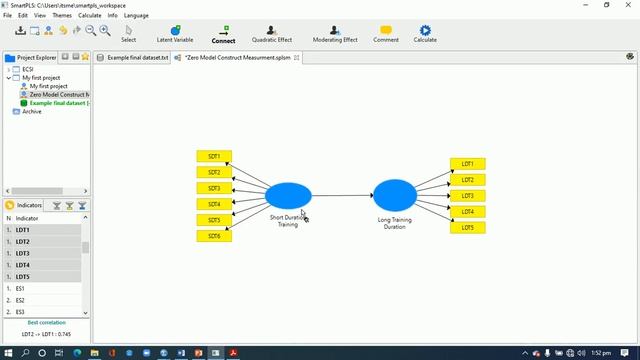Select indicator ES1 in list

point(42,289)
